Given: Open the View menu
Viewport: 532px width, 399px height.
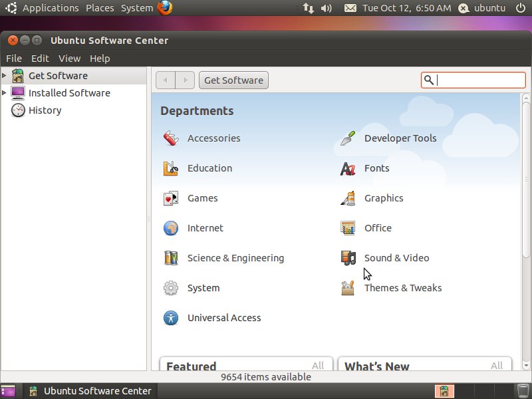Looking at the screenshot, I should pos(70,59).
